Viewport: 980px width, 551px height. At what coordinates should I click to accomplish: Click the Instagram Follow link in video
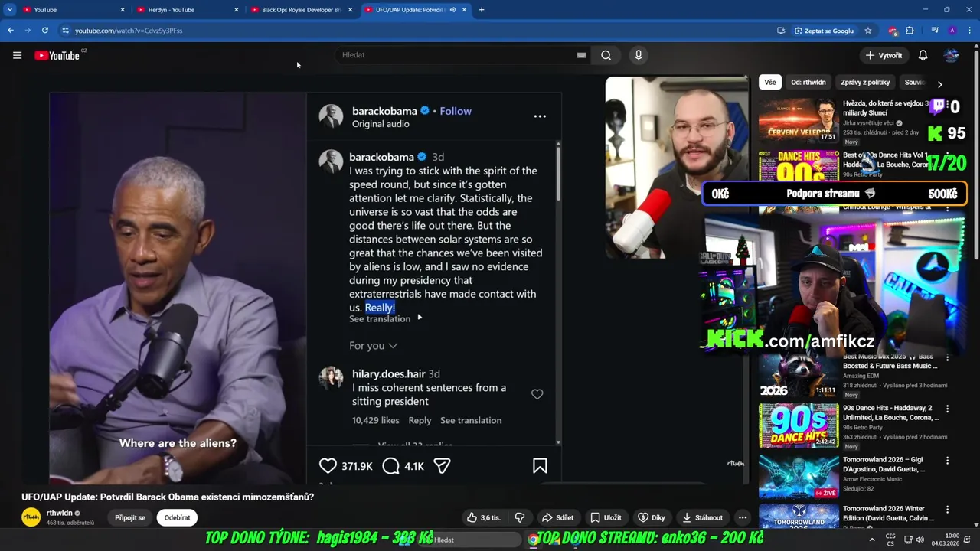point(456,111)
